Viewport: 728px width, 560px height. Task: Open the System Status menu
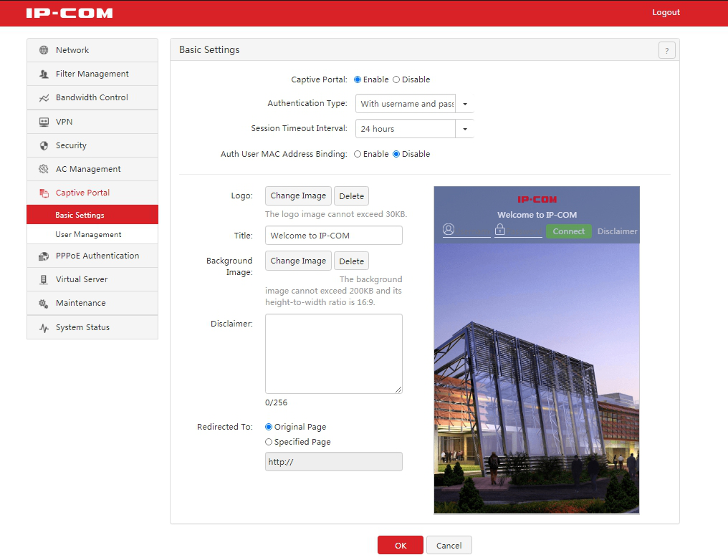[x=92, y=327]
